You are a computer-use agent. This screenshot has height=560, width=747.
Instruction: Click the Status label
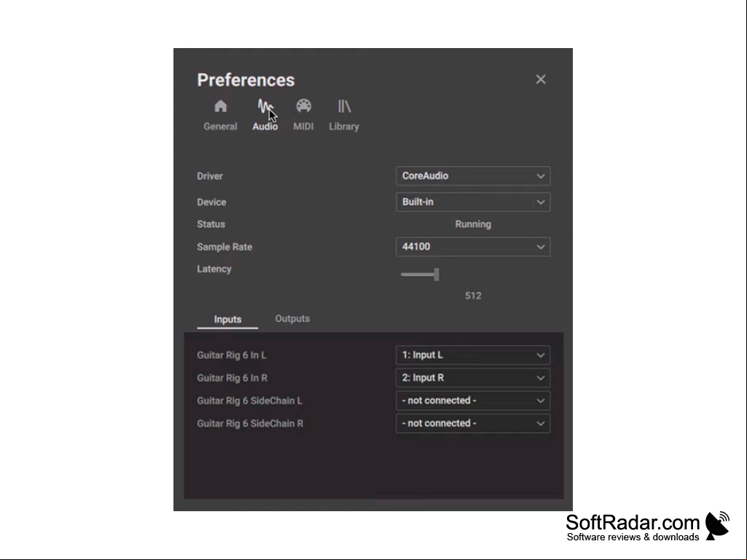pyautogui.click(x=211, y=224)
